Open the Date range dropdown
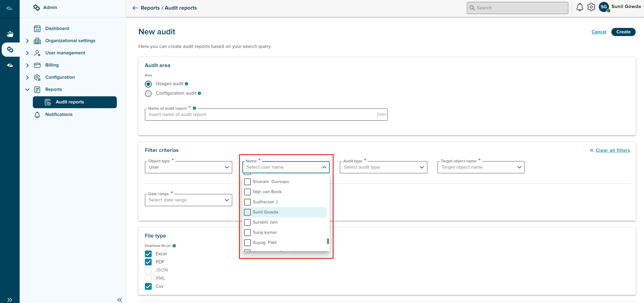 click(x=188, y=200)
